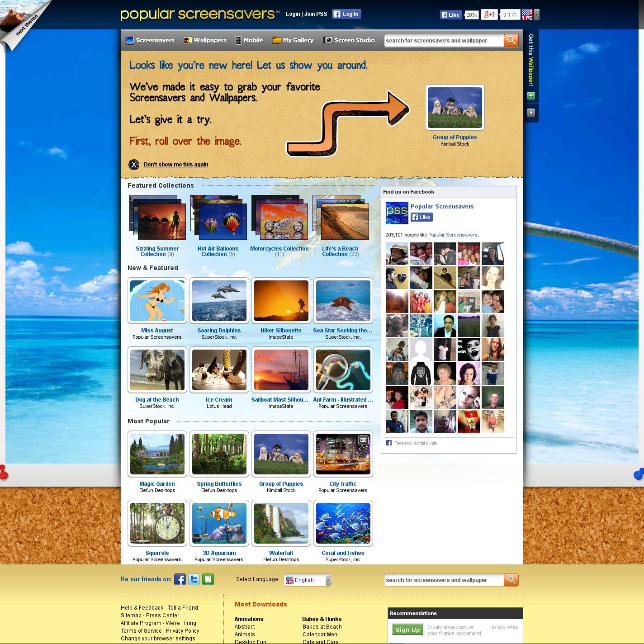This screenshot has height=644, width=644.
Task: Click Change your browser settings link
Action: [x=158, y=639]
